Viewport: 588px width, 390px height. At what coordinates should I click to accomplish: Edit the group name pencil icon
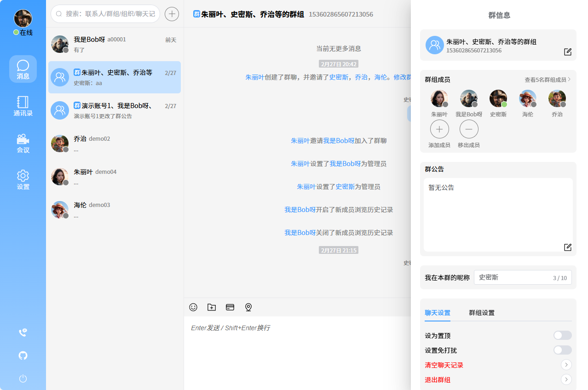(568, 52)
